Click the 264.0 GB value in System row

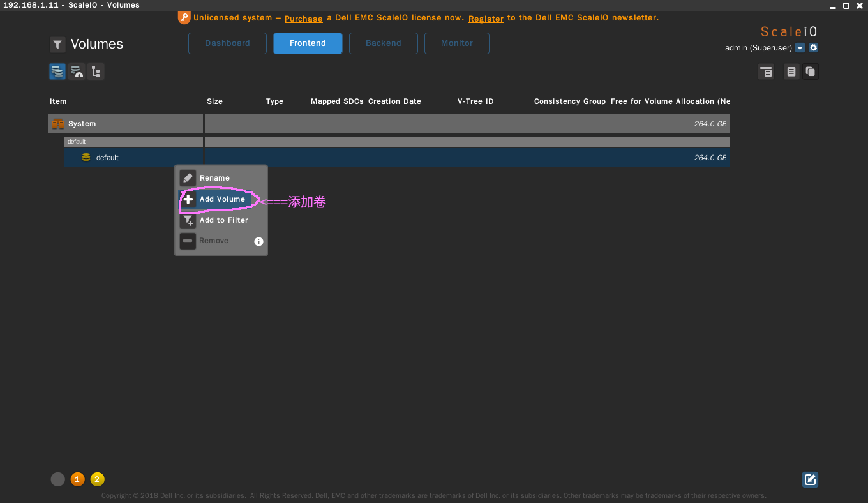coord(710,124)
